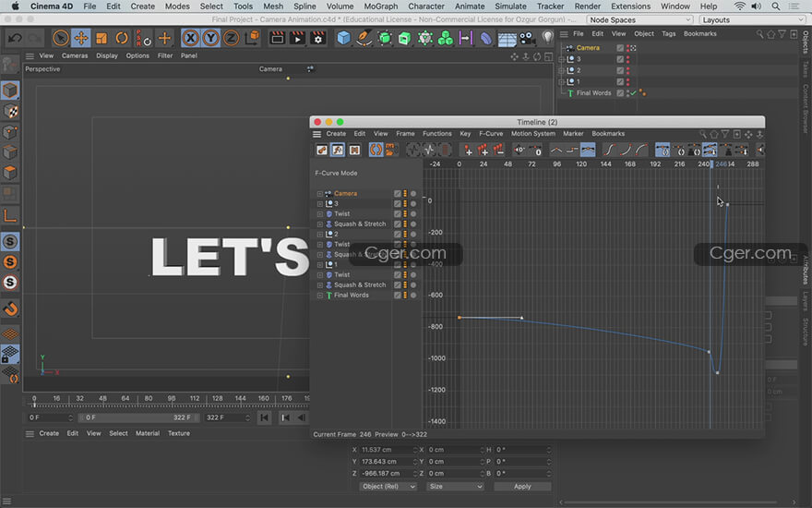
Task: Activate the Scale tool
Action: coord(101,39)
